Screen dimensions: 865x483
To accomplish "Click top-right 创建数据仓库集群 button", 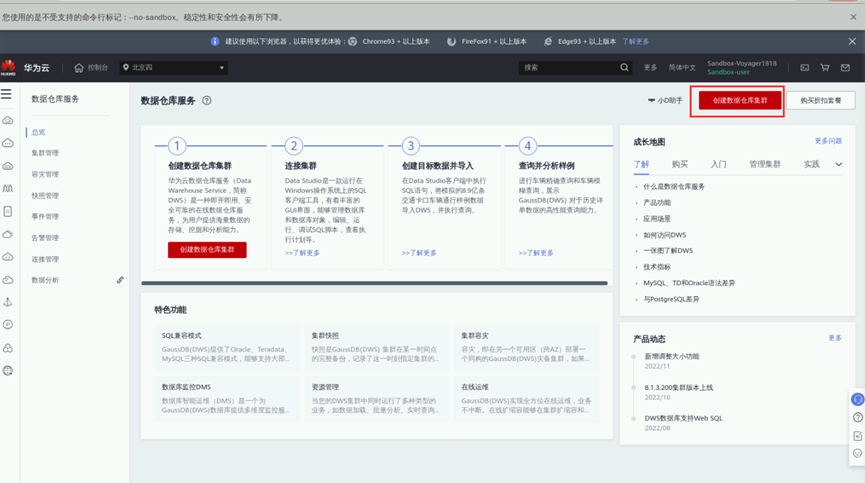I will pos(740,100).
